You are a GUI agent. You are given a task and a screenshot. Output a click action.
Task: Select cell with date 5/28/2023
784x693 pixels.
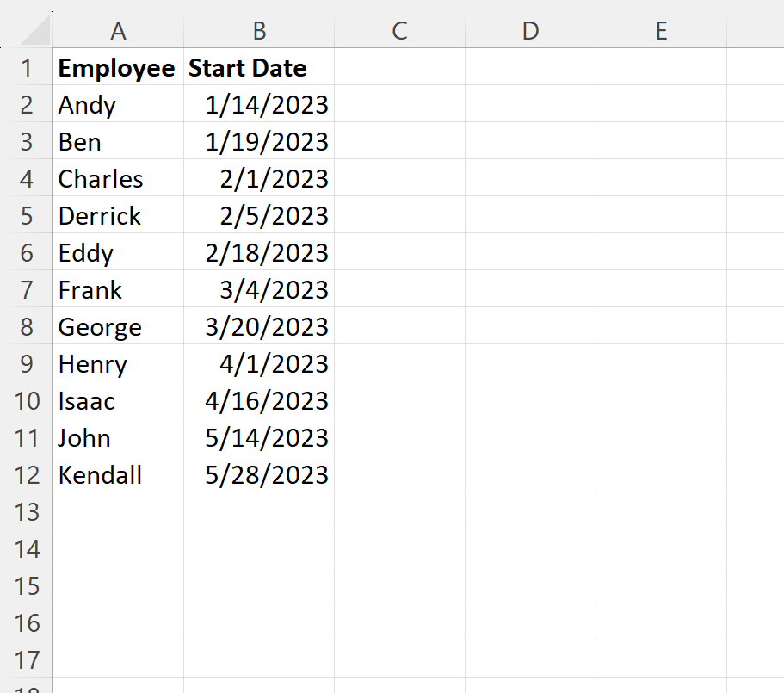tap(259, 474)
